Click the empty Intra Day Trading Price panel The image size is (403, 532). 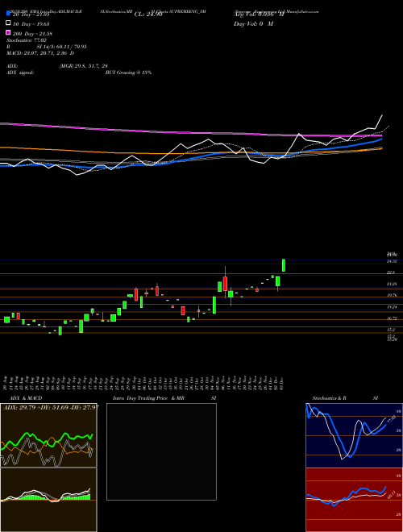[x=161, y=451]
